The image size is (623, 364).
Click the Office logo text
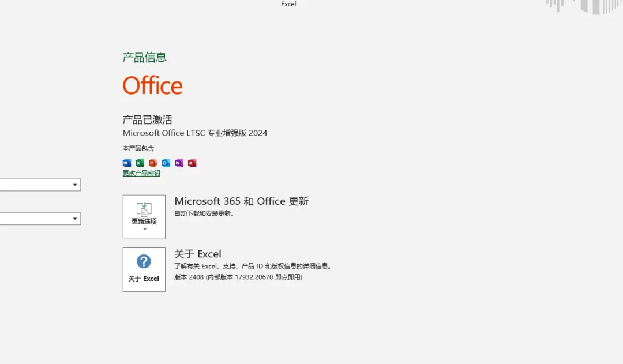tap(152, 85)
